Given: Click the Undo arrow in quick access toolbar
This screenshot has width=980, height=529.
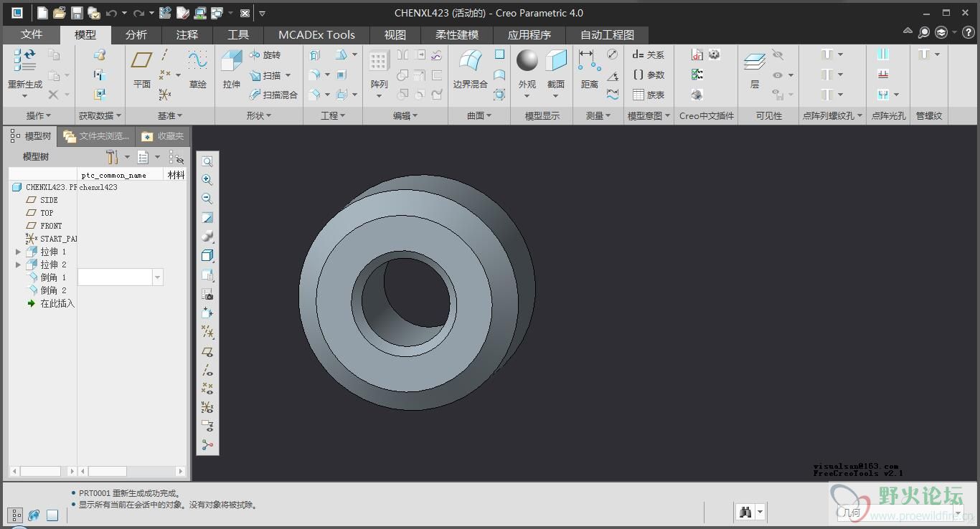Looking at the screenshot, I should [111, 13].
